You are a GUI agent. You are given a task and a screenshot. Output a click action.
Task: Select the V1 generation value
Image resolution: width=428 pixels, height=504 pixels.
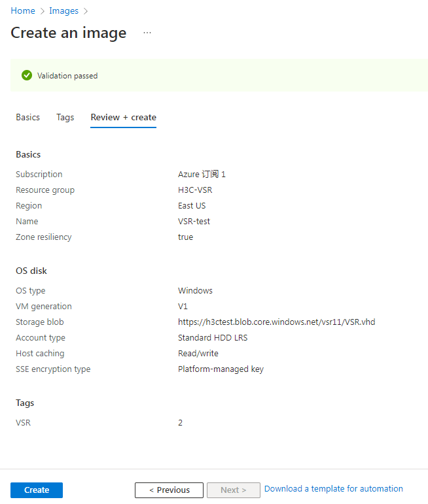pos(183,307)
